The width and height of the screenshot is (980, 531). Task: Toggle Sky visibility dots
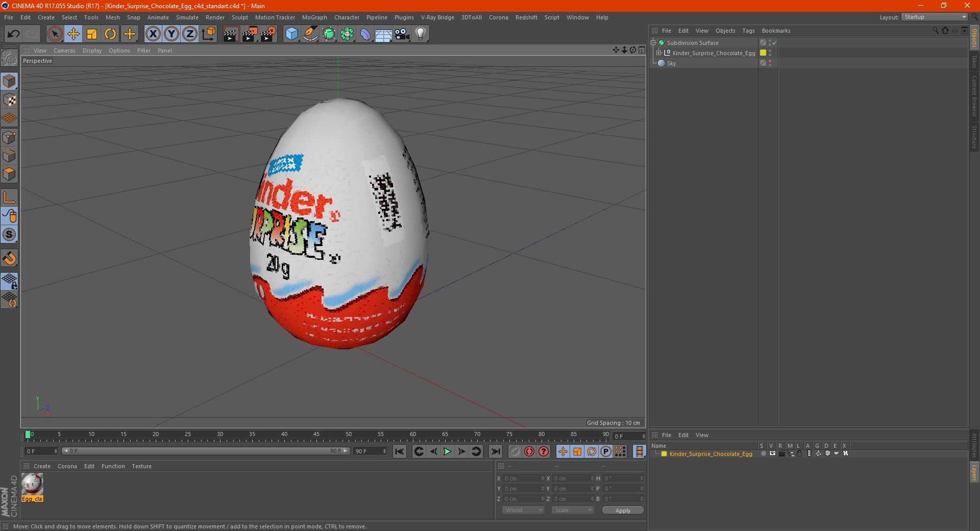pyautogui.click(x=770, y=63)
